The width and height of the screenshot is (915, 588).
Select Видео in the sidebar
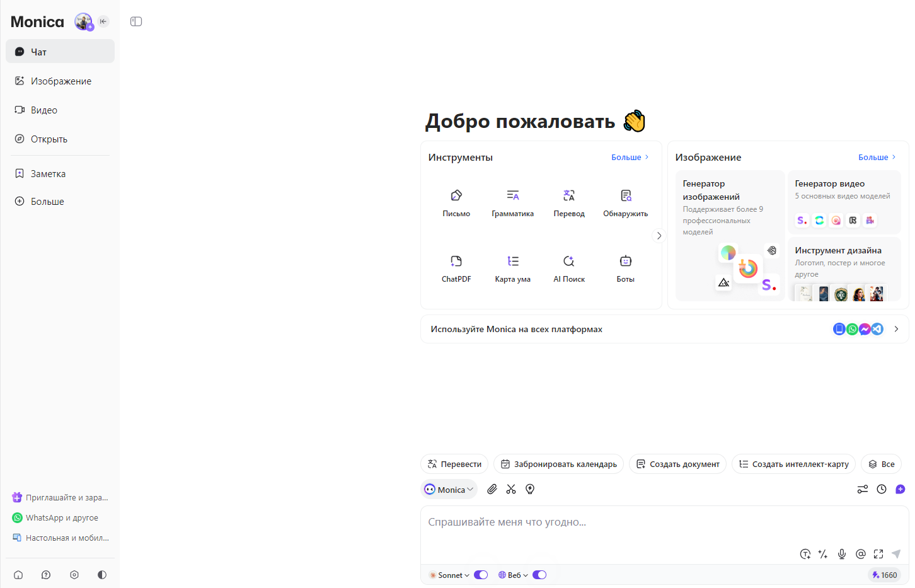[60, 110]
